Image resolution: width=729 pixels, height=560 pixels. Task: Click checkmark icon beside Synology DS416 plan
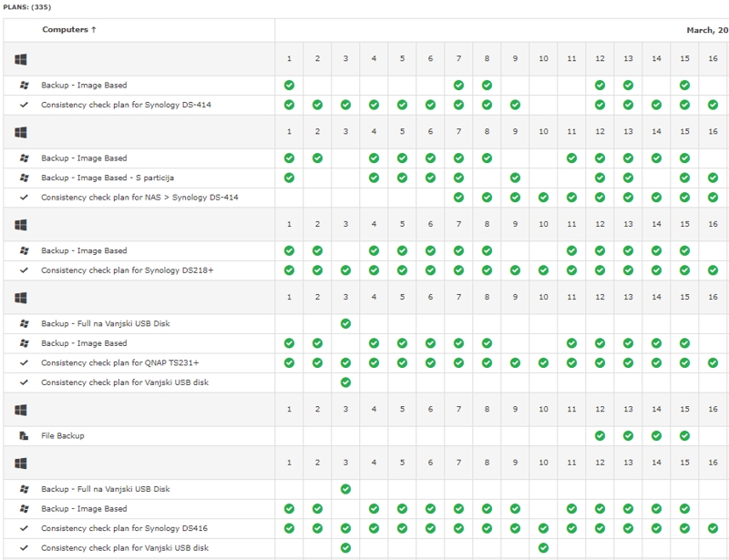click(x=24, y=527)
